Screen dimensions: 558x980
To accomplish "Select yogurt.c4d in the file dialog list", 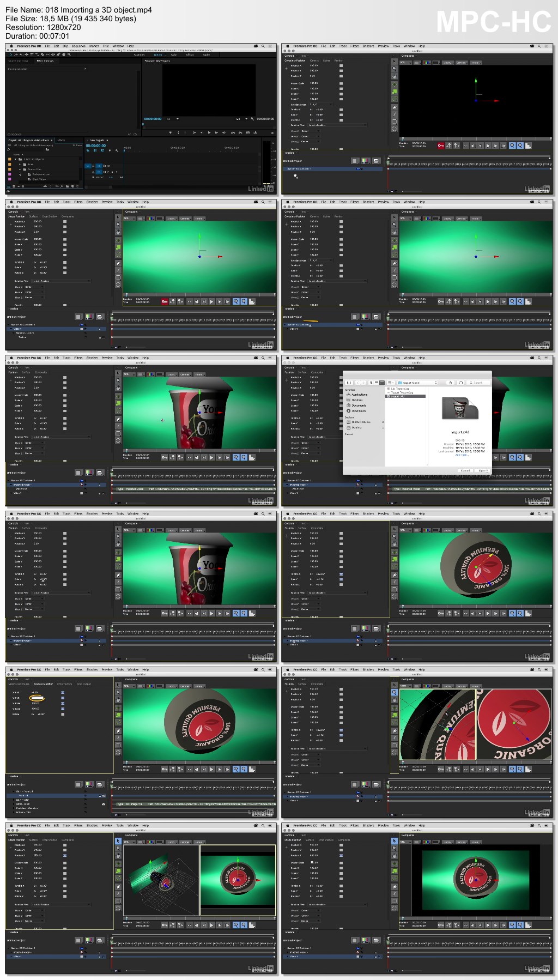I will [405, 396].
